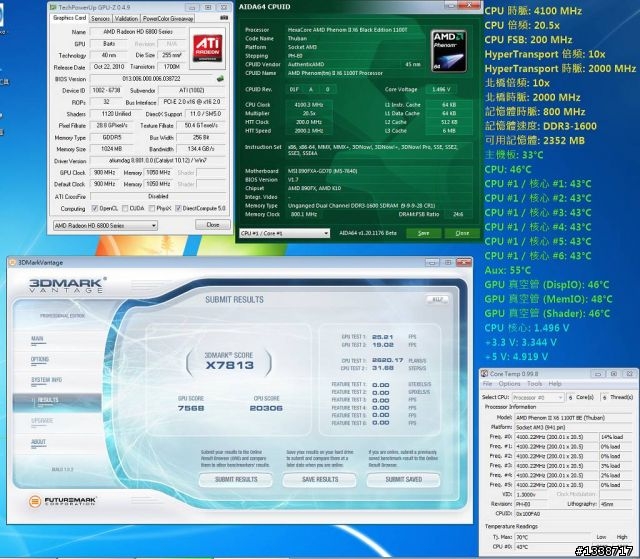The height and width of the screenshot is (559, 640).
Task: Go to OPTIONS in 3DMark Vantage sidebar
Action: [x=40, y=359]
